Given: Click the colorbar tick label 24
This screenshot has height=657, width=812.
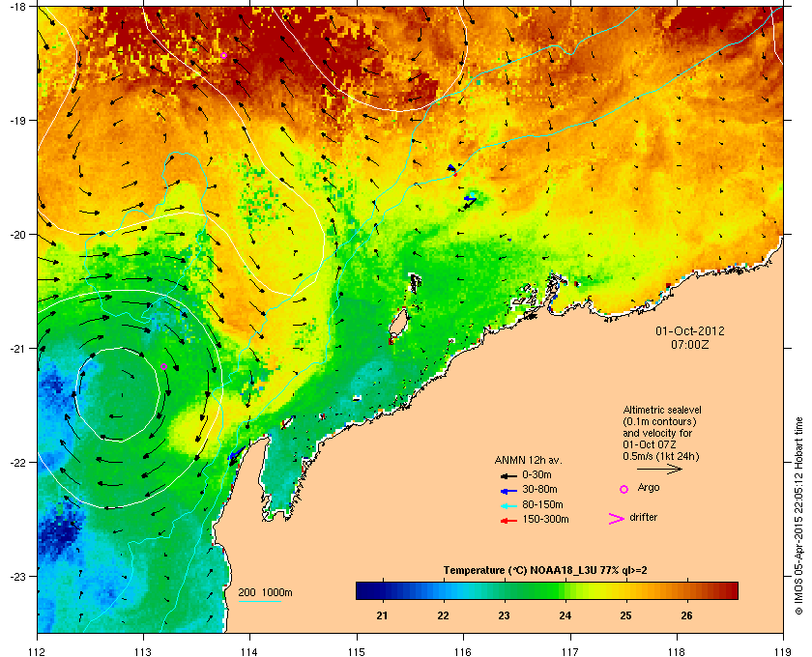Looking at the screenshot, I should click(x=565, y=615).
